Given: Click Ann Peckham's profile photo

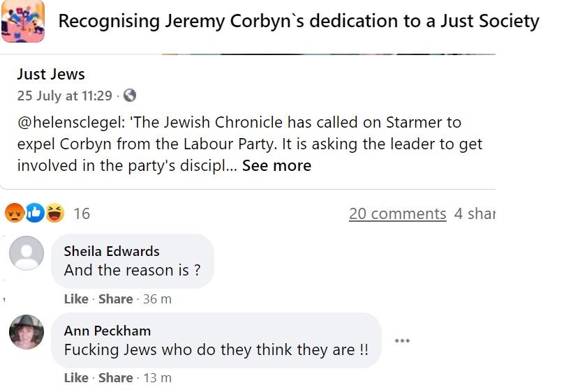Looking at the screenshot, I should pyautogui.click(x=27, y=331).
